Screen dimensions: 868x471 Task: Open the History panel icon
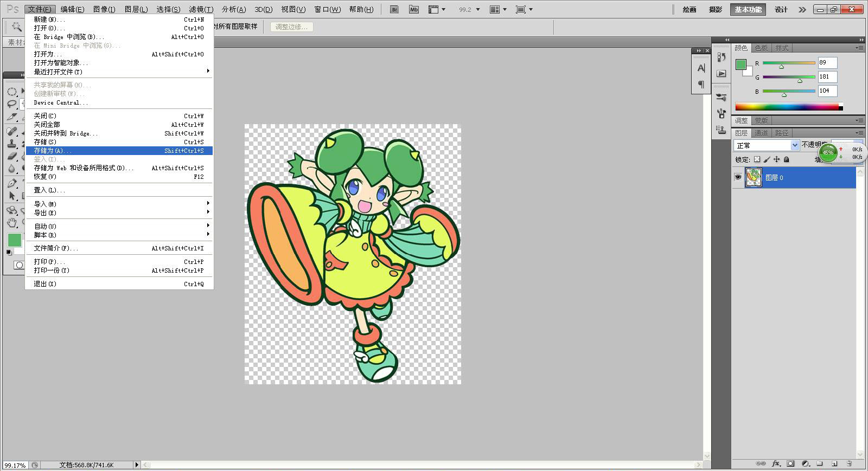coord(721,57)
